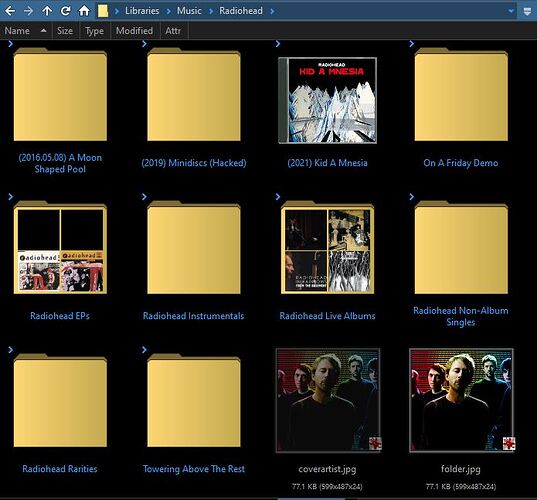Expand chevron above Radiohead Live Albums folder

[278, 197]
